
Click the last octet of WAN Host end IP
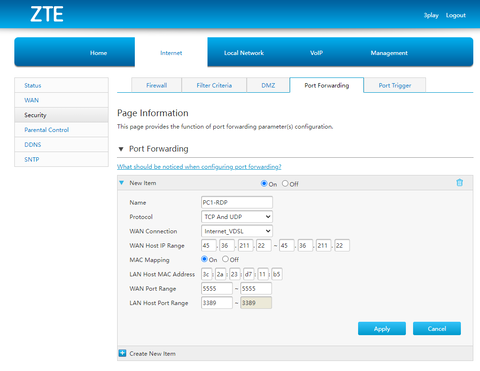click(342, 245)
